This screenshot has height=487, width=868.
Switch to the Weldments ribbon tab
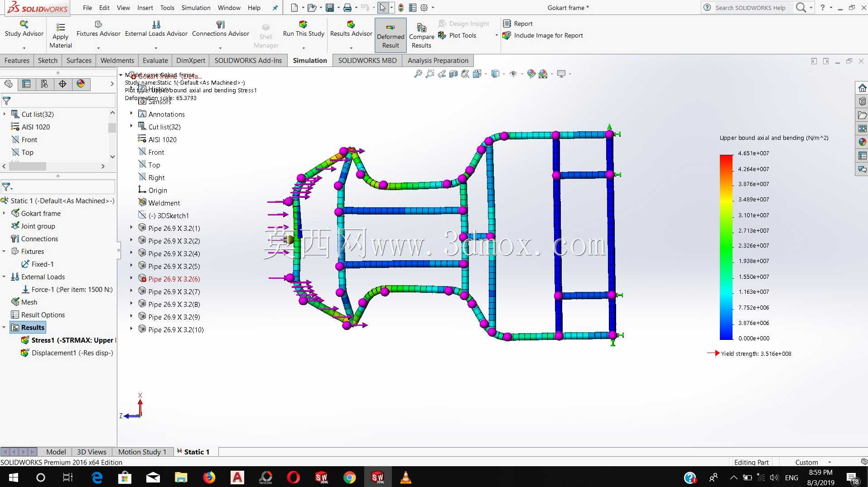coord(117,61)
